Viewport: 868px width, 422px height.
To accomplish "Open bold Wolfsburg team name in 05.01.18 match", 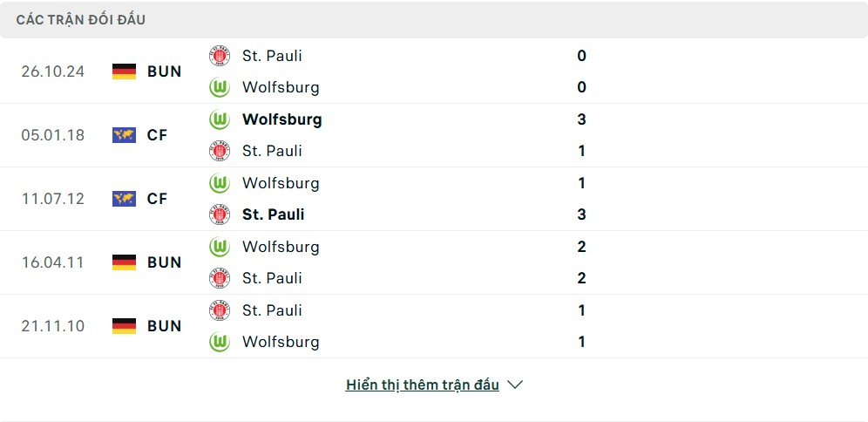I will (x=281, y=119).
